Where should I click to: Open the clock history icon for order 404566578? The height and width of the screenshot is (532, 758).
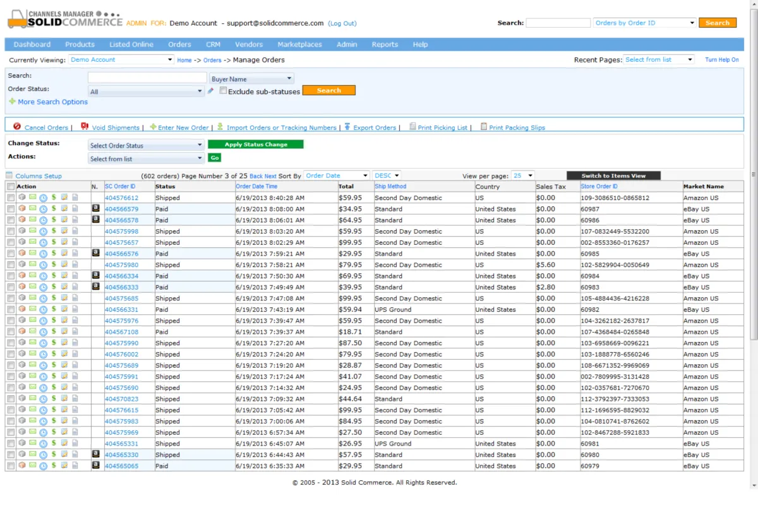[43, 220]
